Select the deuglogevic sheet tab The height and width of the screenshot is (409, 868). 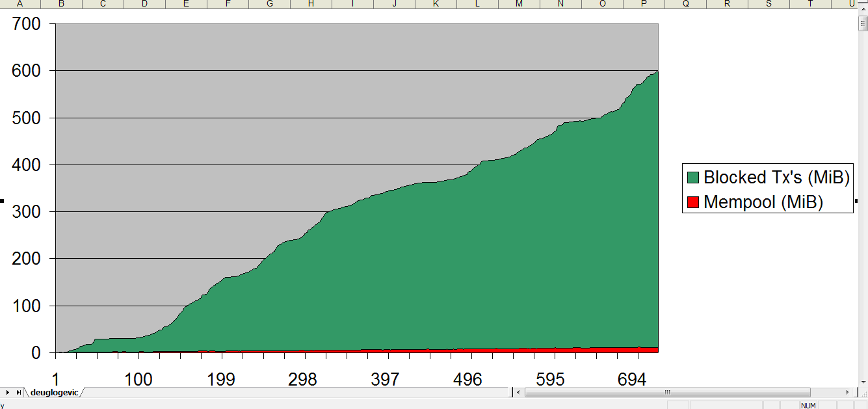pos(54,393)
